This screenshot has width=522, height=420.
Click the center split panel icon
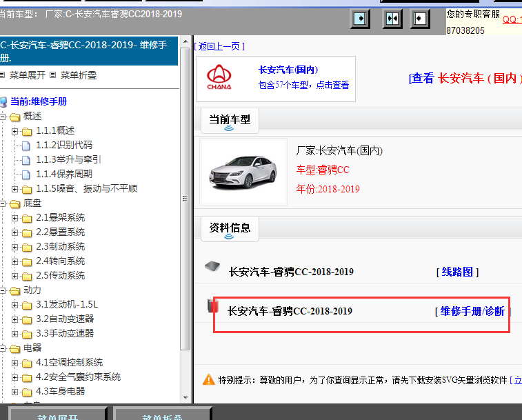tap(392, 19)
